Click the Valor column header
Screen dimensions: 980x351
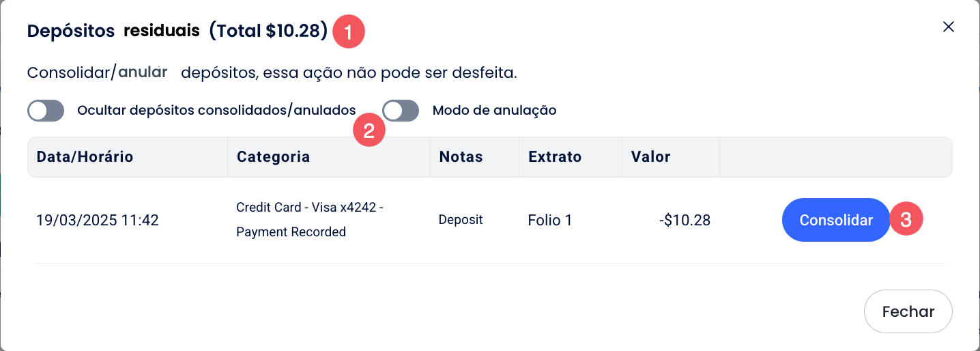coord(650,157)
